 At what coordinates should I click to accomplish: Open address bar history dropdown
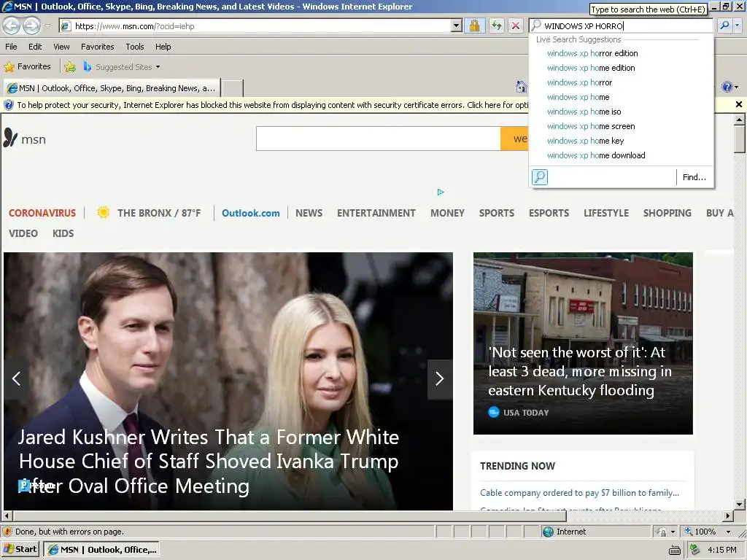(x=457, y=26)
